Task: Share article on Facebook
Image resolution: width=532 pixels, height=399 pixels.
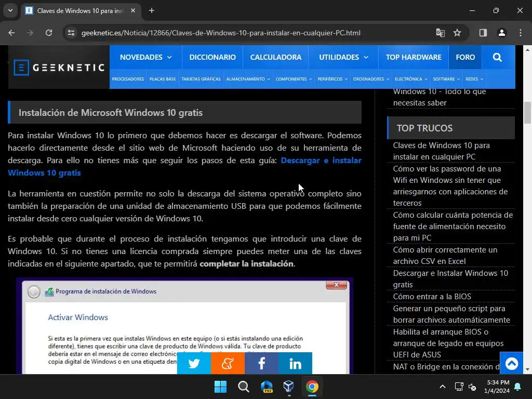Action: [261, 363]
